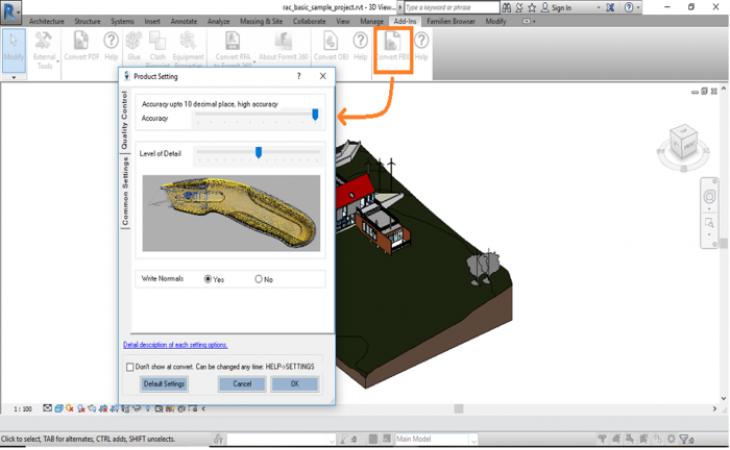The image size is (730, 450).
Task: Open Autodesk Exchange Apps X icon
Action: [610, 7]
